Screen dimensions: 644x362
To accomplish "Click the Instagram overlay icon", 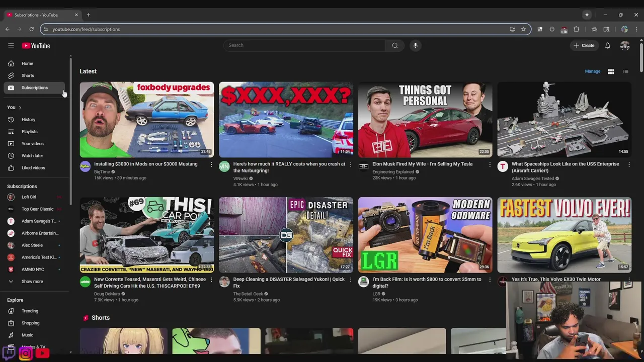I will [26, 353].
